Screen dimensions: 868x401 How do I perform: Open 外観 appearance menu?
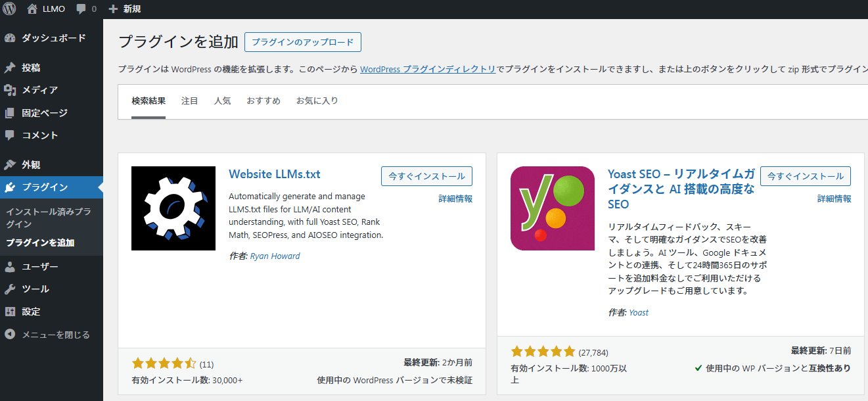point(31,165)
